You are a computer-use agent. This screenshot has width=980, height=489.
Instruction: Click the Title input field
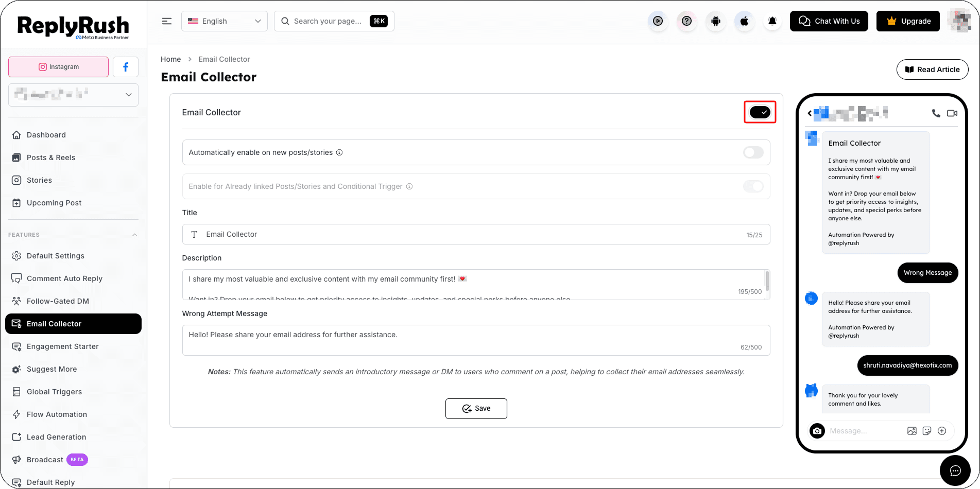click(x=476, y=234)
